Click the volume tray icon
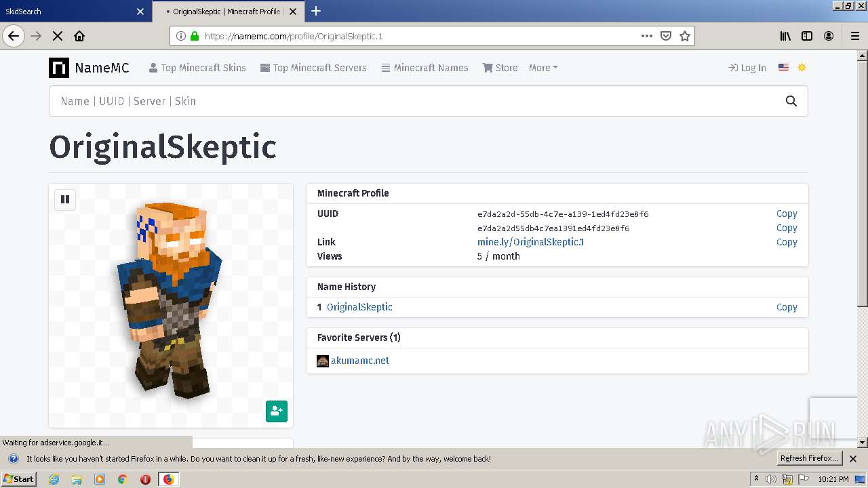 (x=771, y=479)
